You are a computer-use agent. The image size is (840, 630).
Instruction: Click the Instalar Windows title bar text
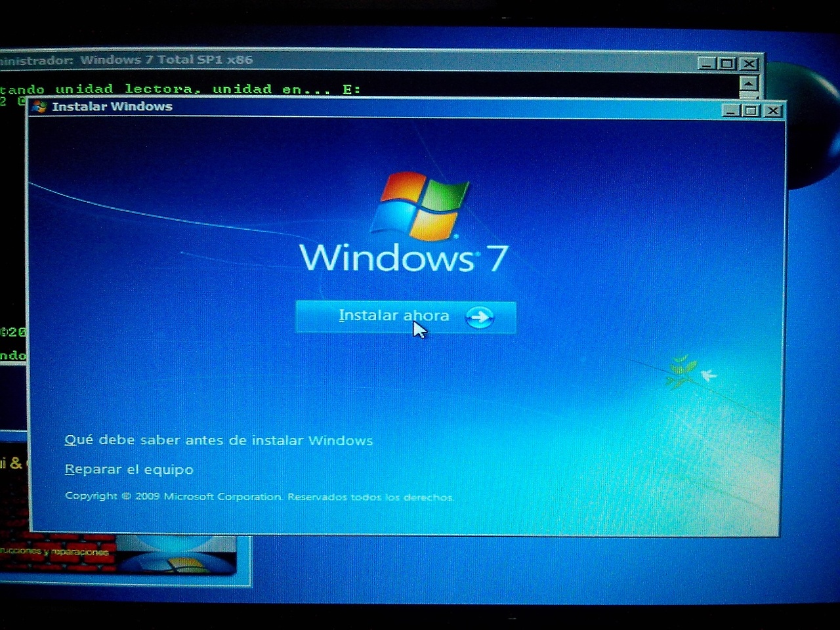pos(112,107)
